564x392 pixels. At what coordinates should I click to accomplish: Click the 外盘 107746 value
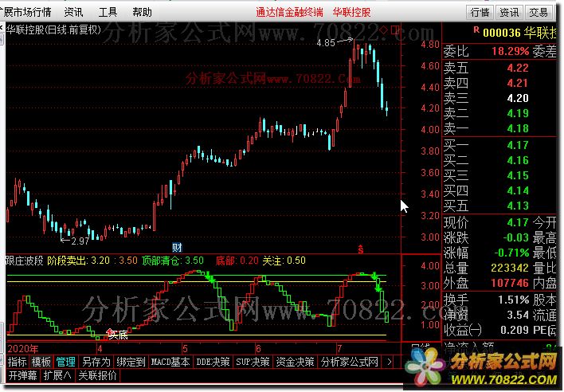click(x=510, y=283)
